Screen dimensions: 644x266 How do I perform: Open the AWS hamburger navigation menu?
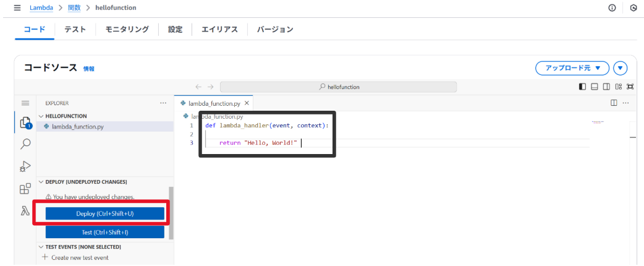pyautogui.click(x=17, y=8)
